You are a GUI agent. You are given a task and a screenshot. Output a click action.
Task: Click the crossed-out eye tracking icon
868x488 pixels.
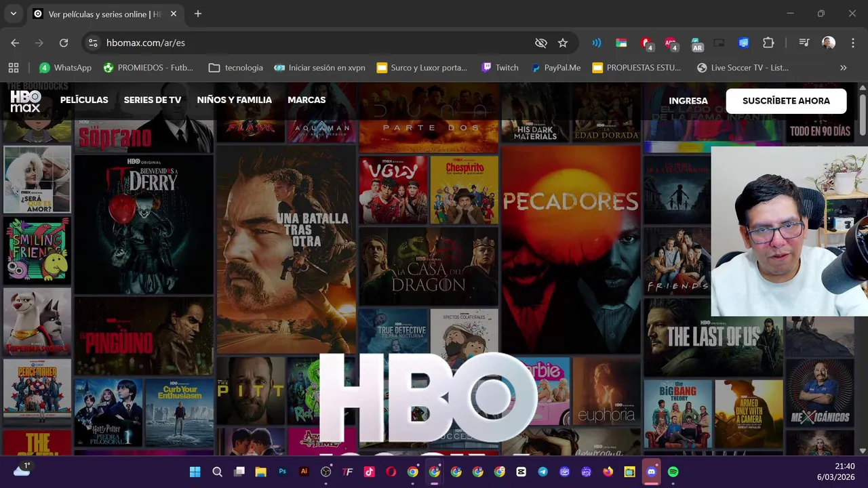(540, 43)
